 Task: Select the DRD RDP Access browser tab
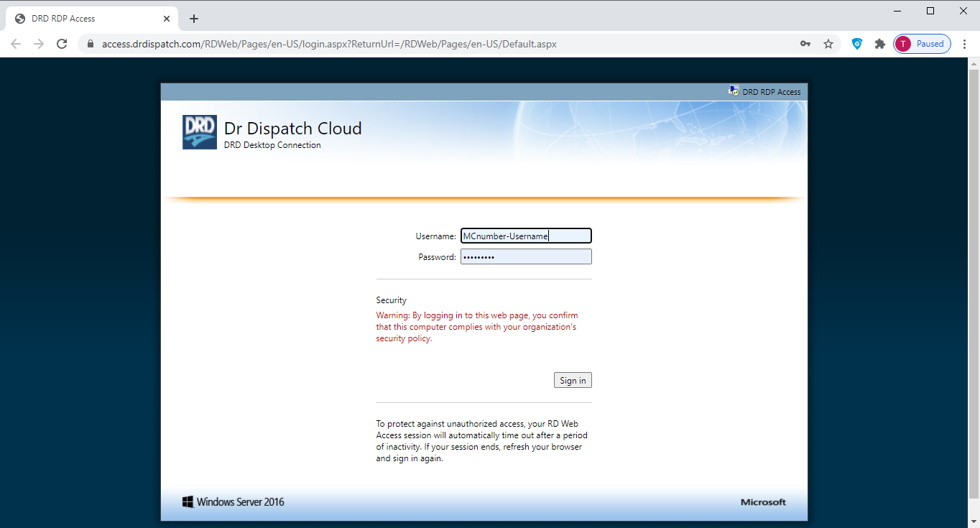coord(91,19)
